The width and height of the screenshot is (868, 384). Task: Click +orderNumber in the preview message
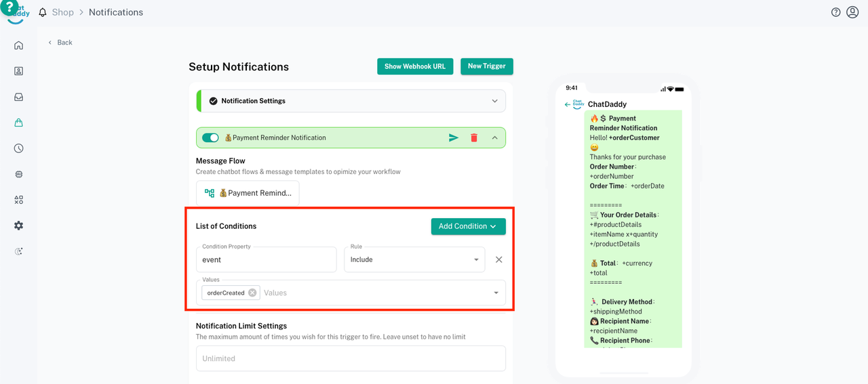point(612,176)
